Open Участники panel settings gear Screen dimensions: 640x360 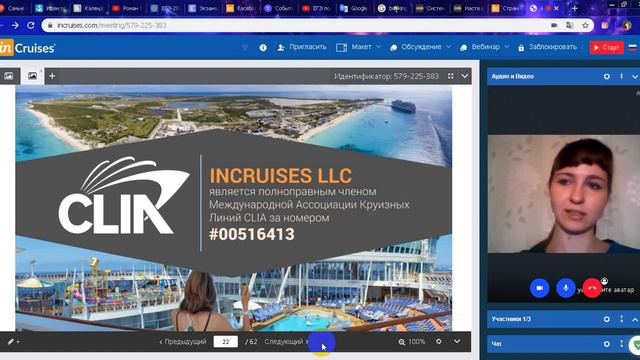[x=607, y=319]
